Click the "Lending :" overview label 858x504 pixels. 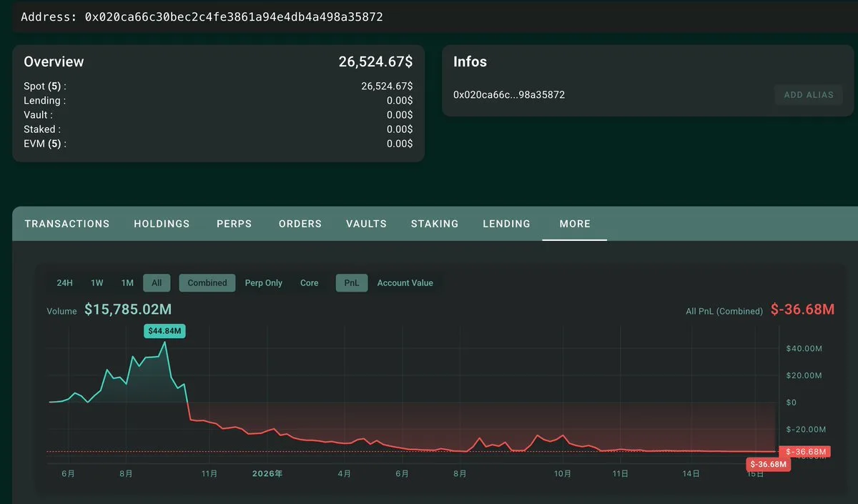coord(44,101)
